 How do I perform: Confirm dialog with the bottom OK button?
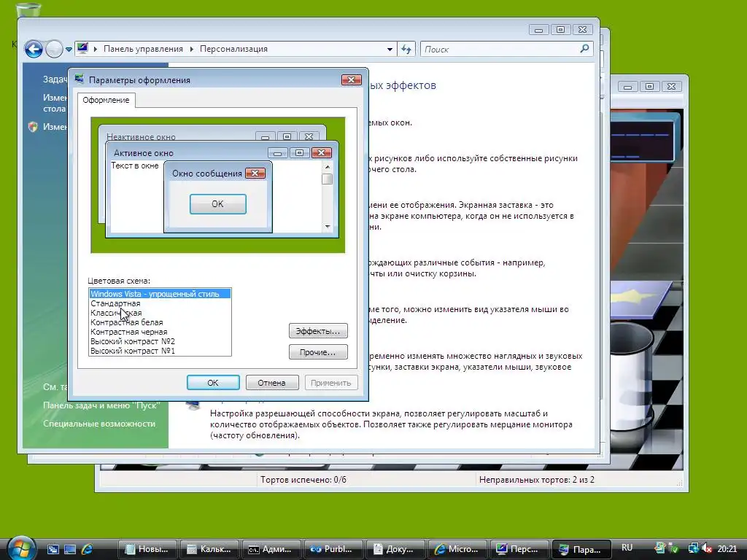pos(213,382)
